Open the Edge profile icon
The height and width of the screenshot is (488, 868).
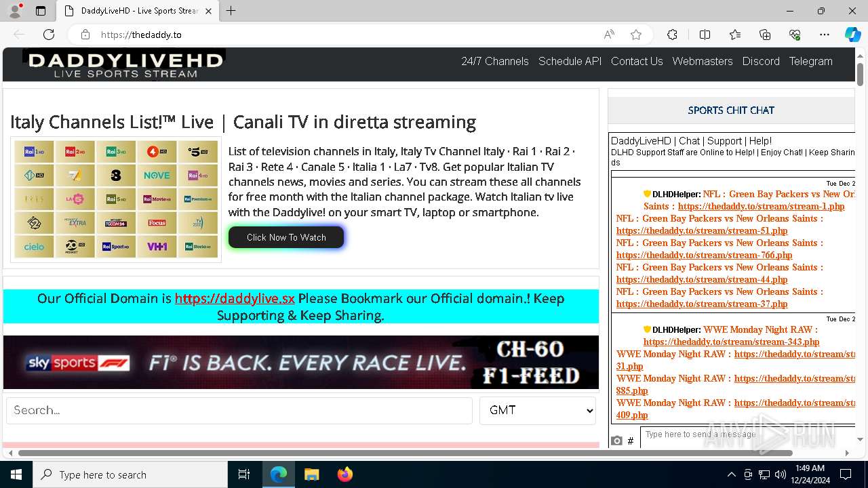click(15, 11)
